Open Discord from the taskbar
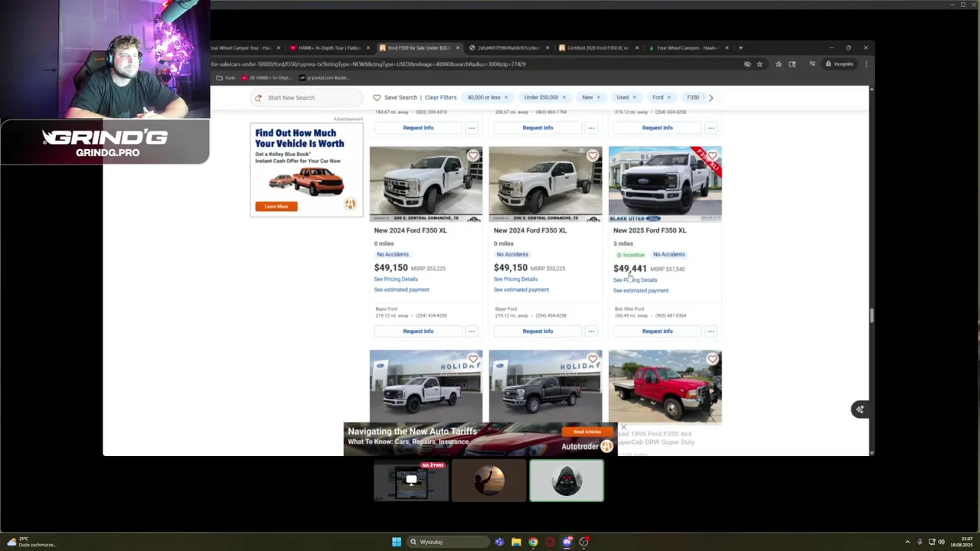The height and width of the screenshot is (551, 980). pos(567,542)
